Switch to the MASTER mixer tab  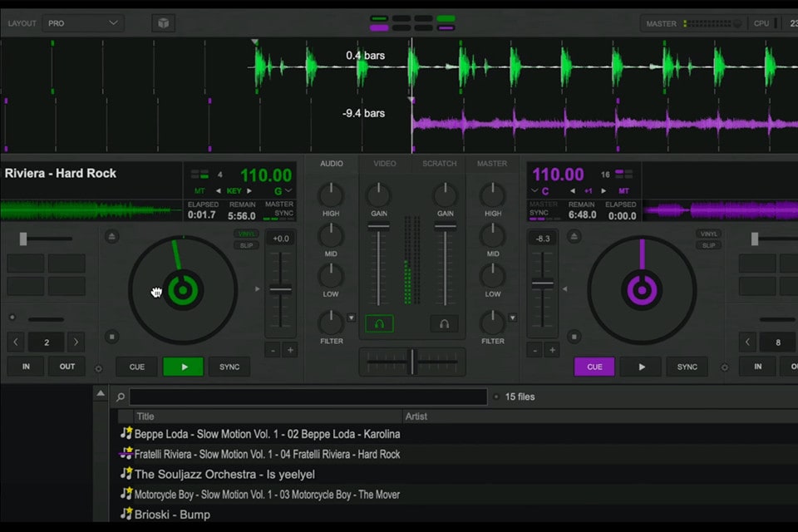pos(492,164)
